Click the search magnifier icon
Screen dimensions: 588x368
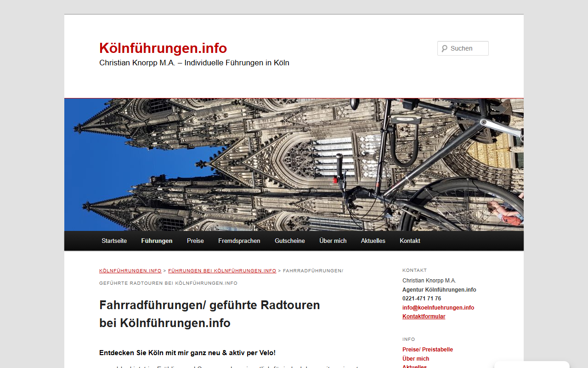click(x=444, y=48)
